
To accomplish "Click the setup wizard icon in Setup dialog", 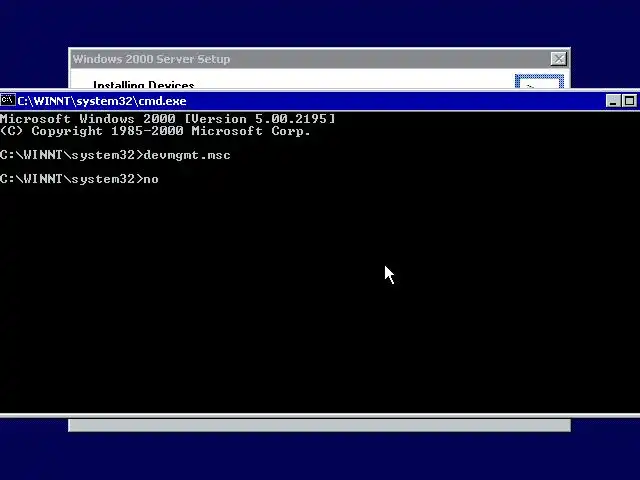I will pos(539,81).
